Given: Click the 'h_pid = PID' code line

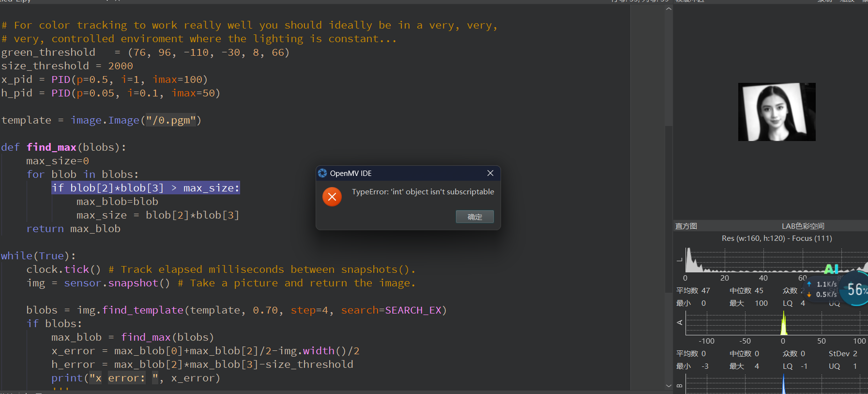Looking at the screenshot, I should coord(110,93).
